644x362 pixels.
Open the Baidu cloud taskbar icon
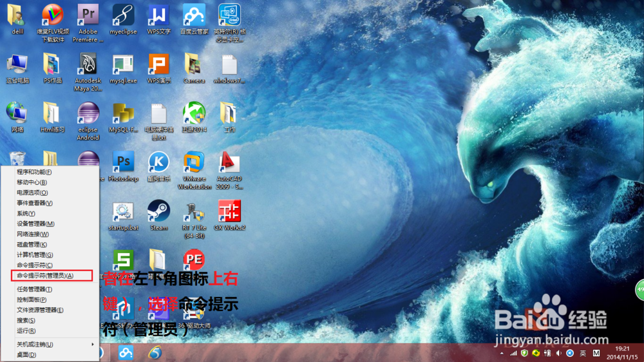pyautogui.click(x=126, y=353)
